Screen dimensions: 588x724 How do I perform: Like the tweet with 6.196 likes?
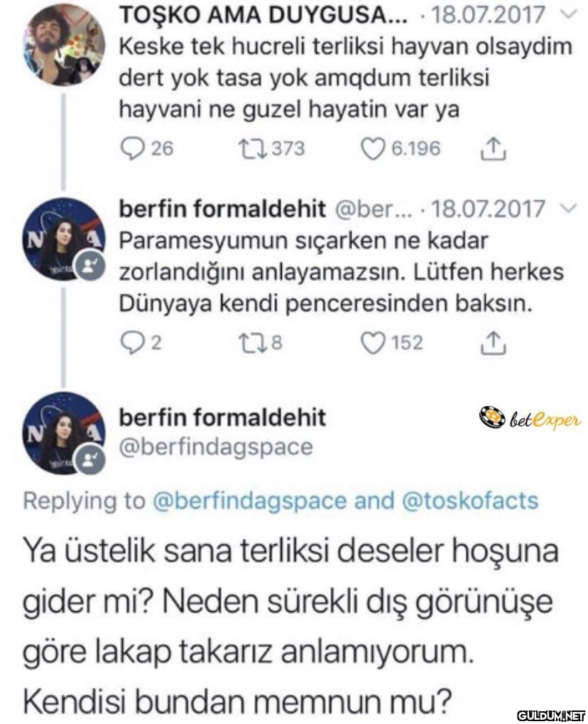tap(371, 148)
